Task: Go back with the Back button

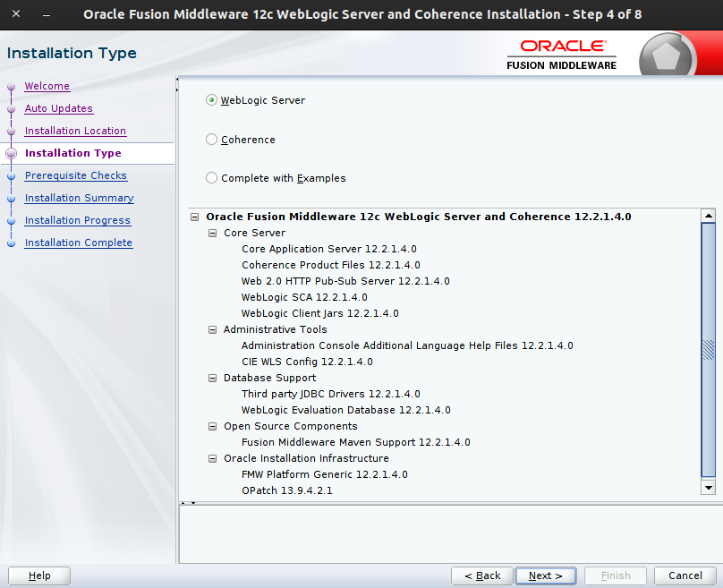Action: [482, 575]
